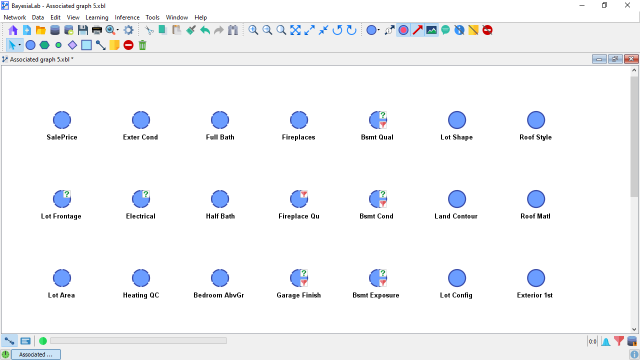Rotate graph counterclockwise
The height and width of the screenshot is (360, 640).
(337, 30)
